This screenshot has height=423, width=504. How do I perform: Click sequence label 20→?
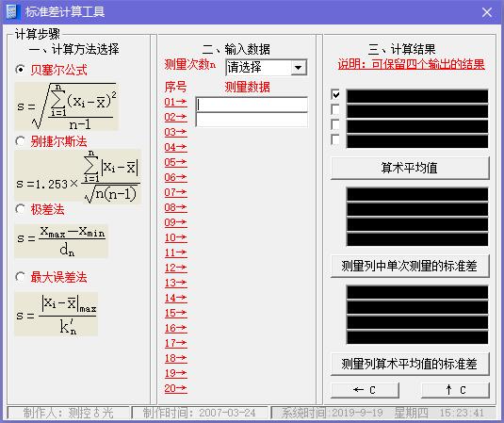(175, 388)
